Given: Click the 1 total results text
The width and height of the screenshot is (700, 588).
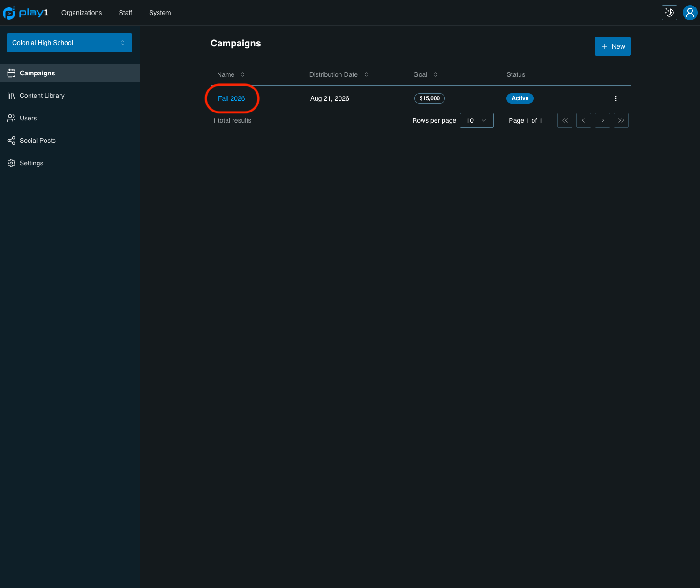Looking at the screenshot, I should pyautogui.click(x=232, y=120).
